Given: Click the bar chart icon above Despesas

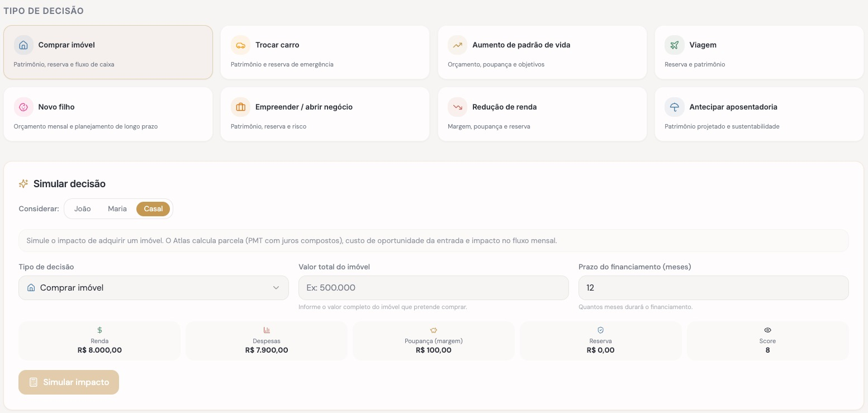Looking at the screenshot, I should click(267, 330).
